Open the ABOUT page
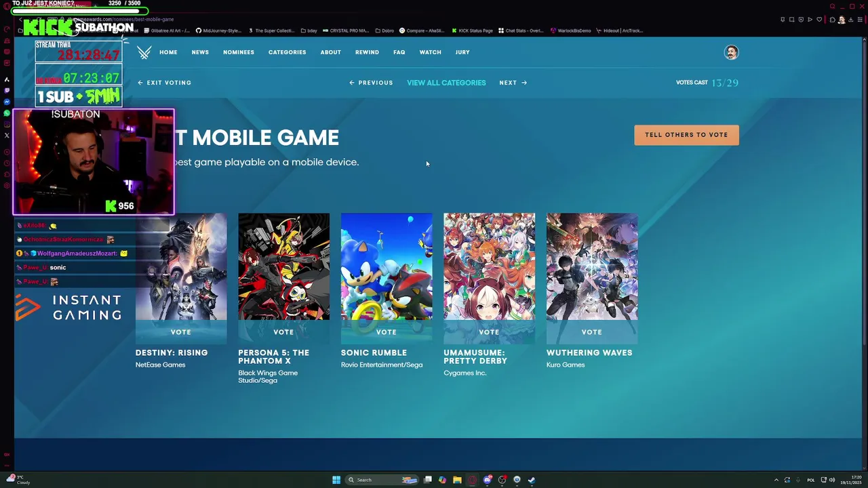The image size is (868, 488). [x=331, y=52]
